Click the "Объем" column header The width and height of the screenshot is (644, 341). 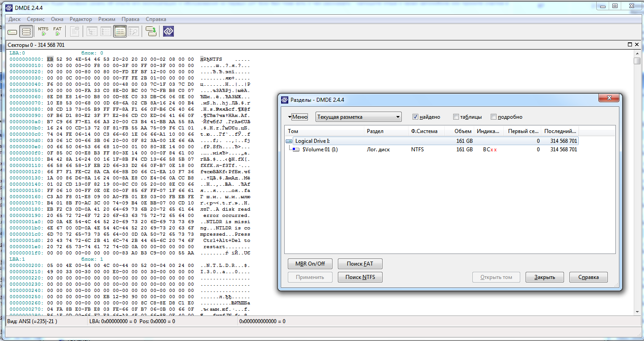pyautogui.click(x=463, y=131)
